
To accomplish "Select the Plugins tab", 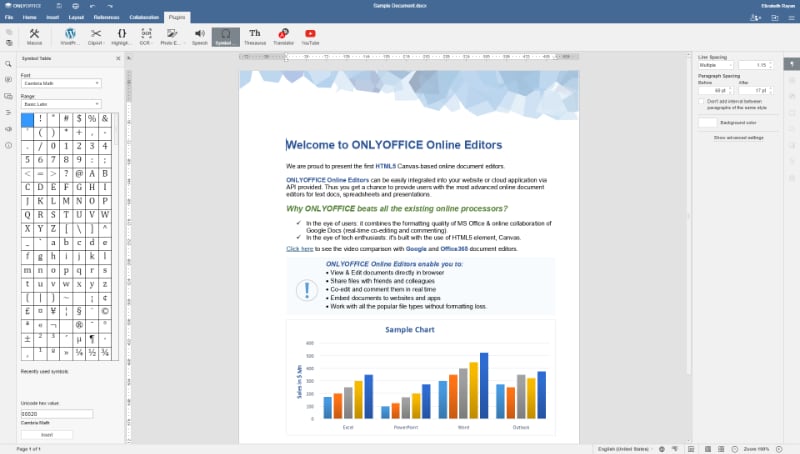I will (x=177, y=17).
